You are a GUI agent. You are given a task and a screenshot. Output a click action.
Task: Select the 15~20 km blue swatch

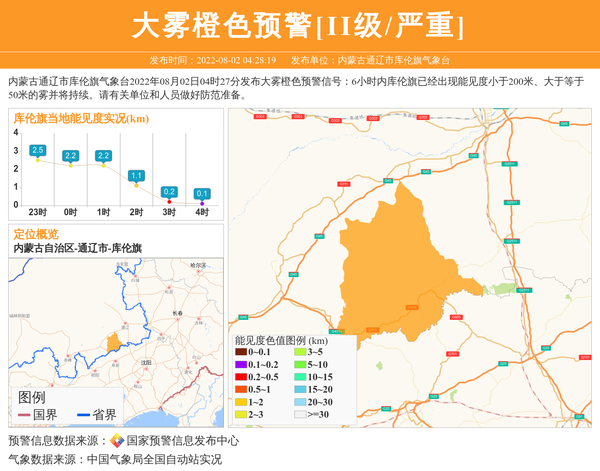(300, 389)
